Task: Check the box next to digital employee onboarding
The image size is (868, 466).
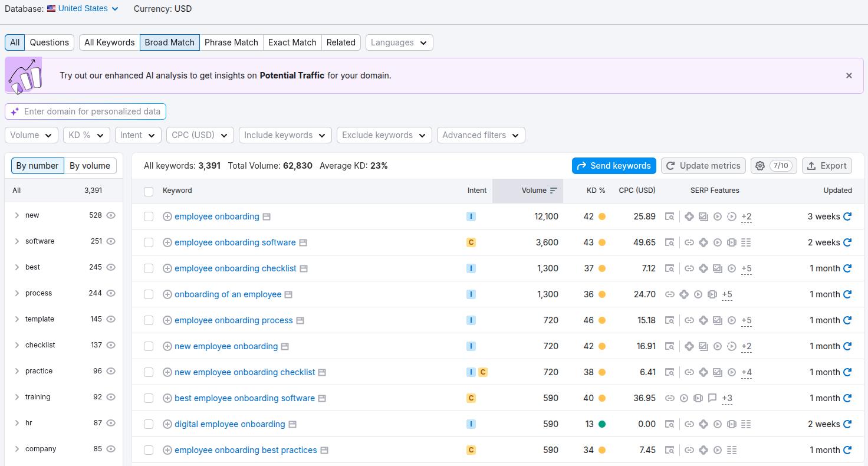Action: pos(149,424)
